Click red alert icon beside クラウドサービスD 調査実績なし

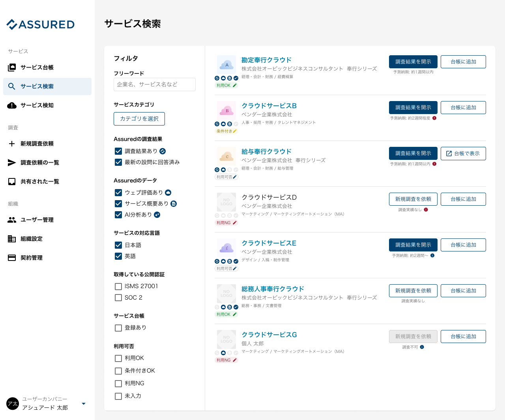[x=426, y=210]
